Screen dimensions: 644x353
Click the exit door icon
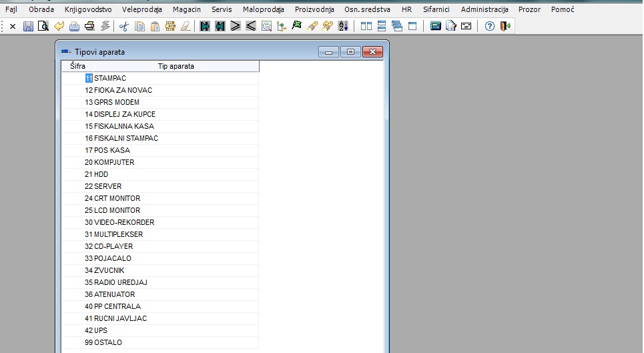(505, 27)
